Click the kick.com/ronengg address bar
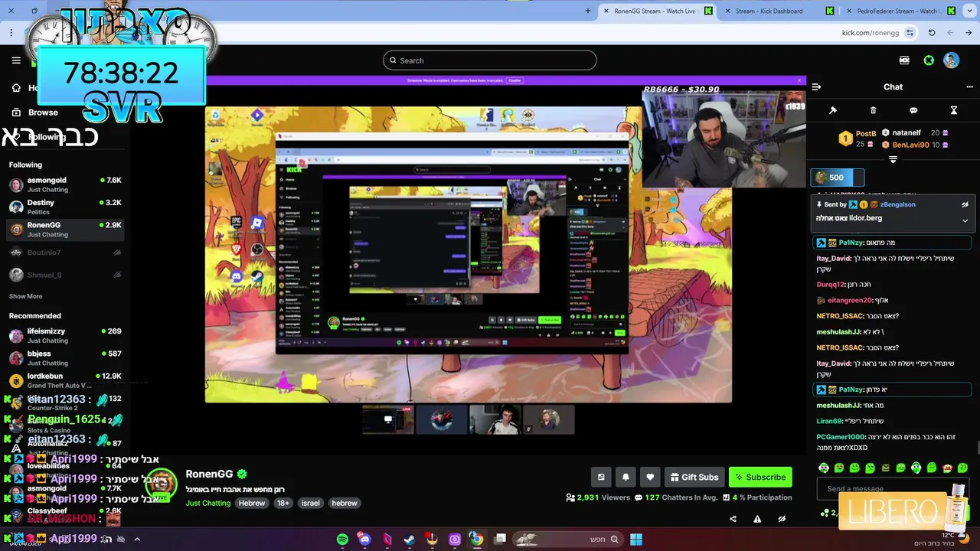This screenshot has height=551, width=980. click(871, 33)
